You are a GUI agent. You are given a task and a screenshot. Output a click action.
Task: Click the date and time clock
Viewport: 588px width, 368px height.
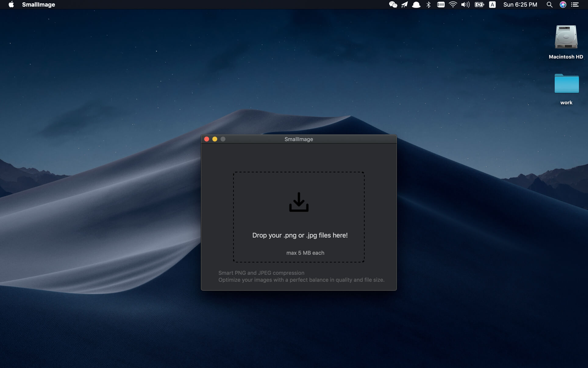[x=520, y=5]
